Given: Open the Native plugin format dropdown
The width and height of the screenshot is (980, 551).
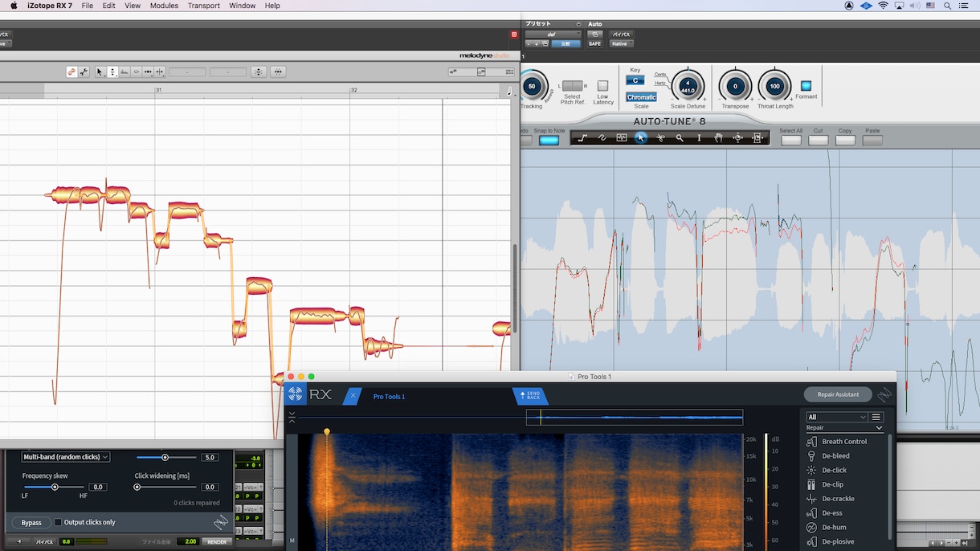Looking at the screenshot, I should click(621, 43).
